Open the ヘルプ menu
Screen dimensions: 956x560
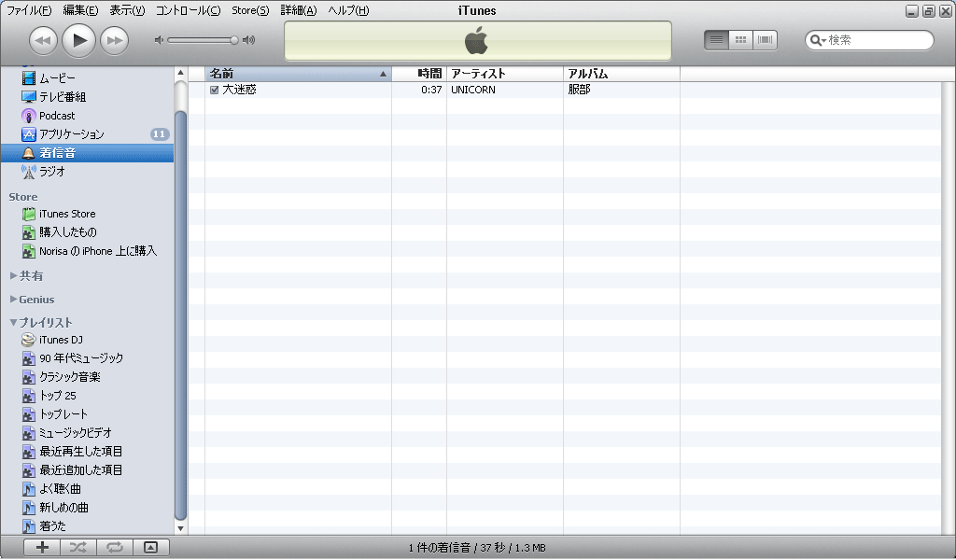[348, 10]
